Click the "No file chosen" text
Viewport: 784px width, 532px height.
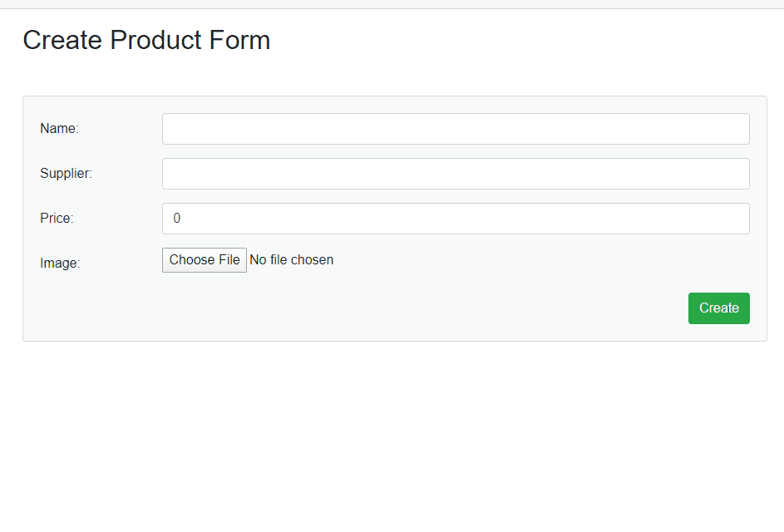tap(291, 260)
